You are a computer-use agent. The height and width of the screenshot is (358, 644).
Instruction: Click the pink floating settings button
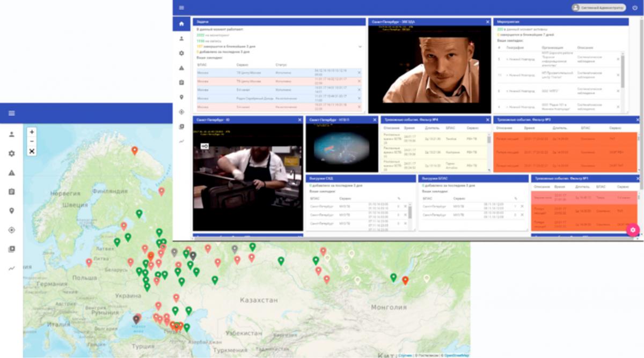click(x=633, y=230)
